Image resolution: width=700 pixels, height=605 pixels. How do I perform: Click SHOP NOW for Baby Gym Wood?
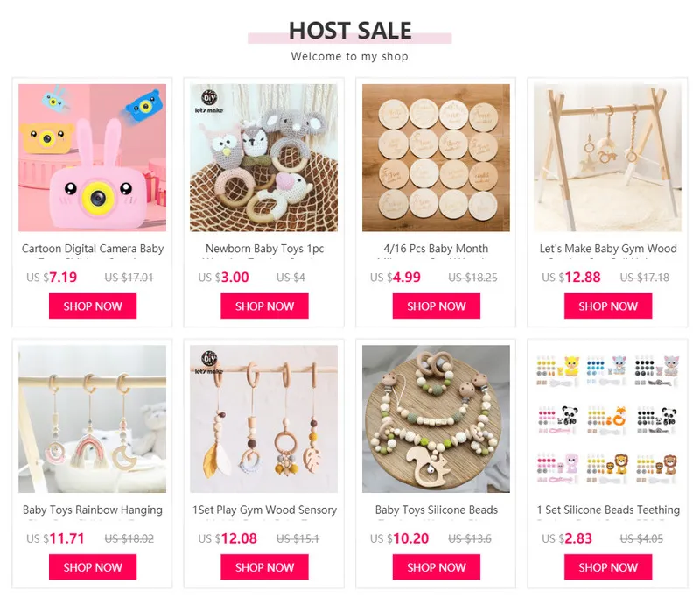pos(608,306)
